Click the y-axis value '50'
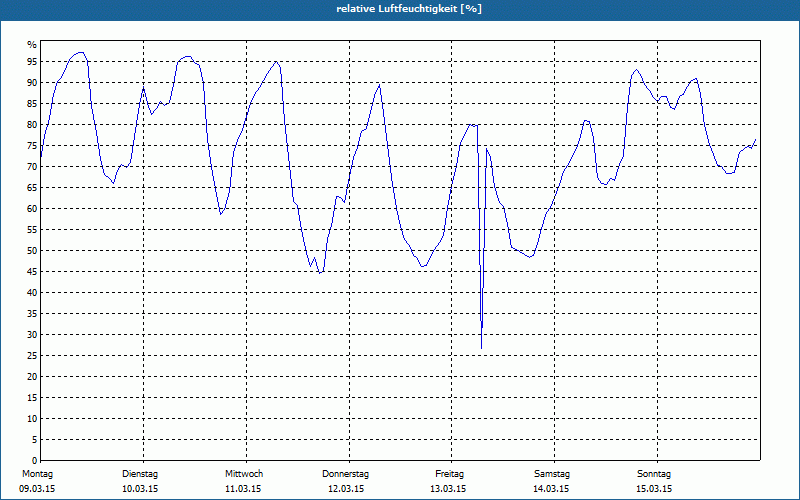The width and height of the screenshot is (800, 500). [32, 251]
